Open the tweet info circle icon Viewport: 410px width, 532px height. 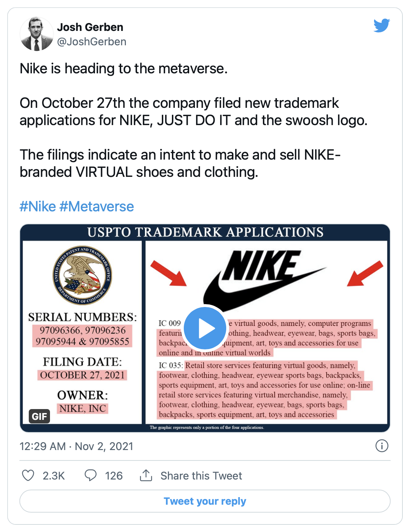382,446
